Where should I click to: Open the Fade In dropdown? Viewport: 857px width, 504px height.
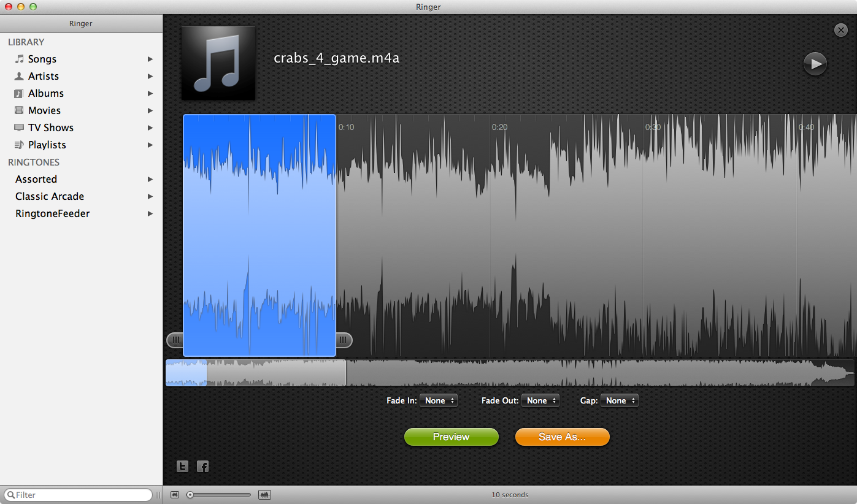(x=438, y=400)
